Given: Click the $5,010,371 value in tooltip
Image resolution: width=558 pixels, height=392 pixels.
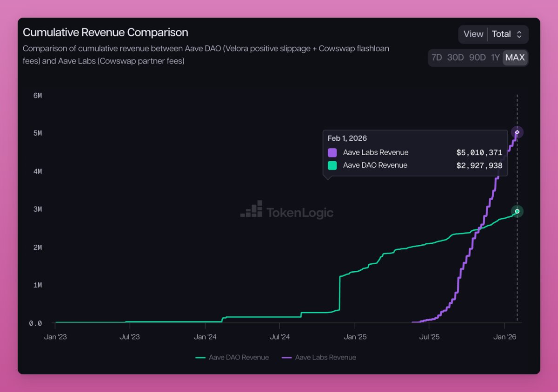Looking at the screenshot, I should pyautogui.click(x=479, y=152).
